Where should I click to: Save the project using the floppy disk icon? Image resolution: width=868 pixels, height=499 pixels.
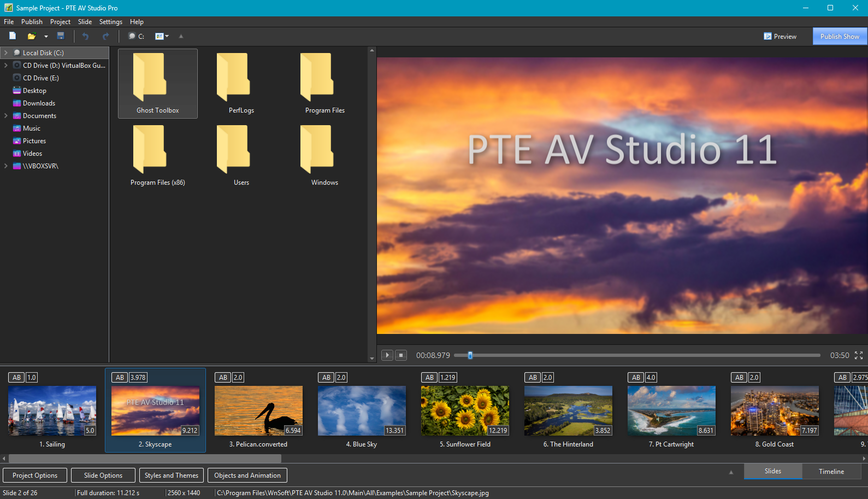click(x=61, y=36)
